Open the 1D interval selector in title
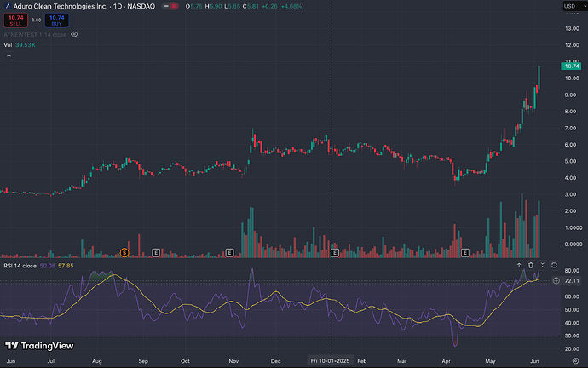Image resolution: width=588 pixels, height=368 pixels. click(119, 6)
